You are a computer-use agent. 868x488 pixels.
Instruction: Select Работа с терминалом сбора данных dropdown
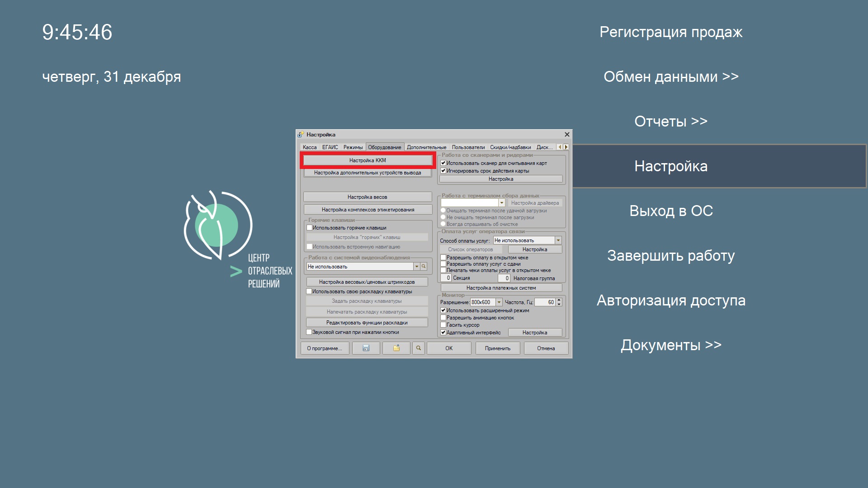point(471,202)
